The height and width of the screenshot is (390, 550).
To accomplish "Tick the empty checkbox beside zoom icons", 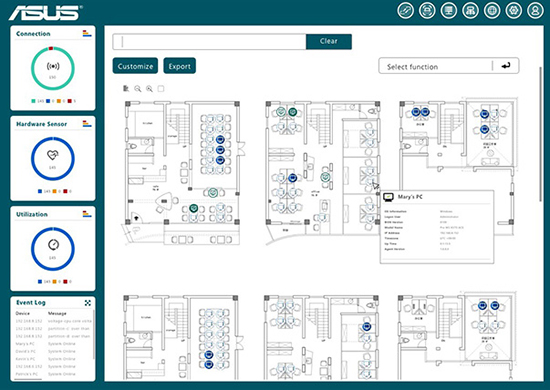I will tap(161, 89).
